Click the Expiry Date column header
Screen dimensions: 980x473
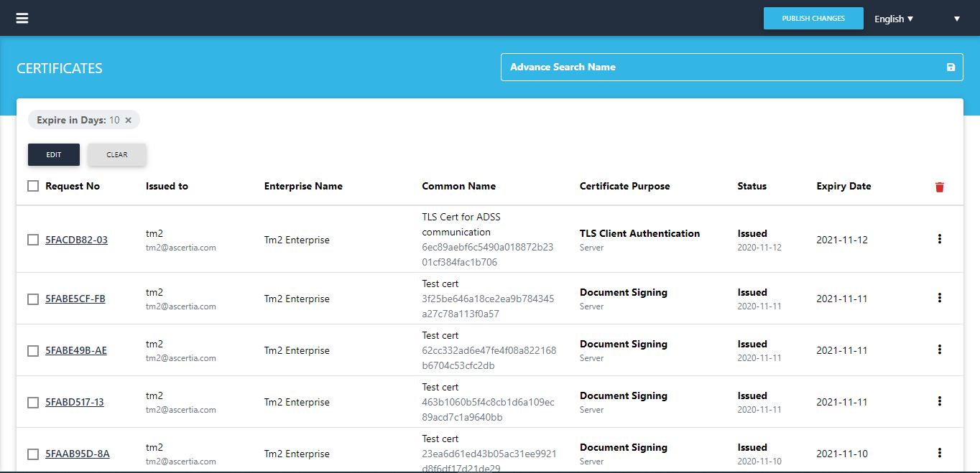click(x=843, y=186)
